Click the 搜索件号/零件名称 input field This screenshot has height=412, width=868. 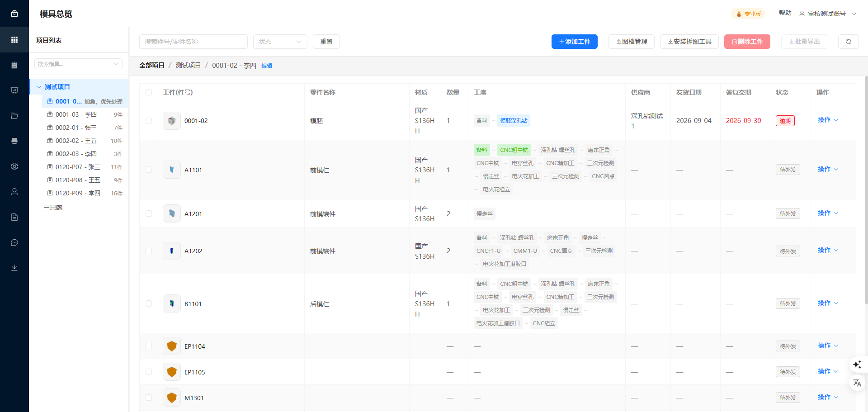tap(193, 42)
